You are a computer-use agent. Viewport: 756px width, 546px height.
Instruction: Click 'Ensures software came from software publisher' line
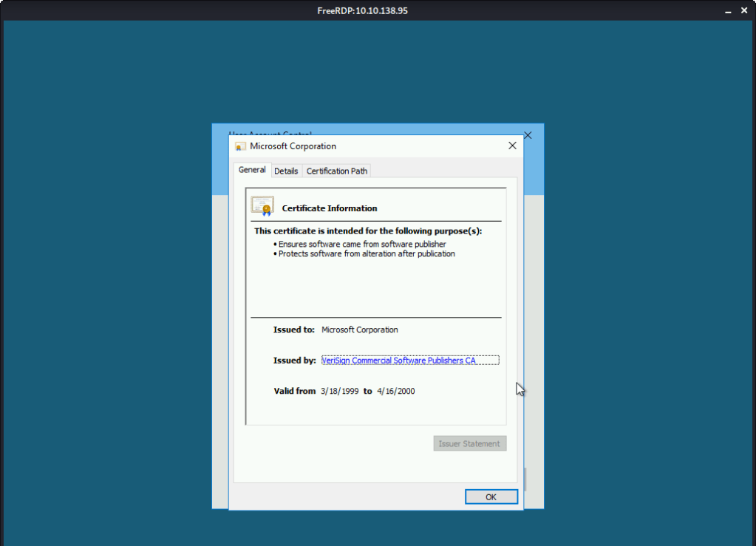tap(362, 244)
